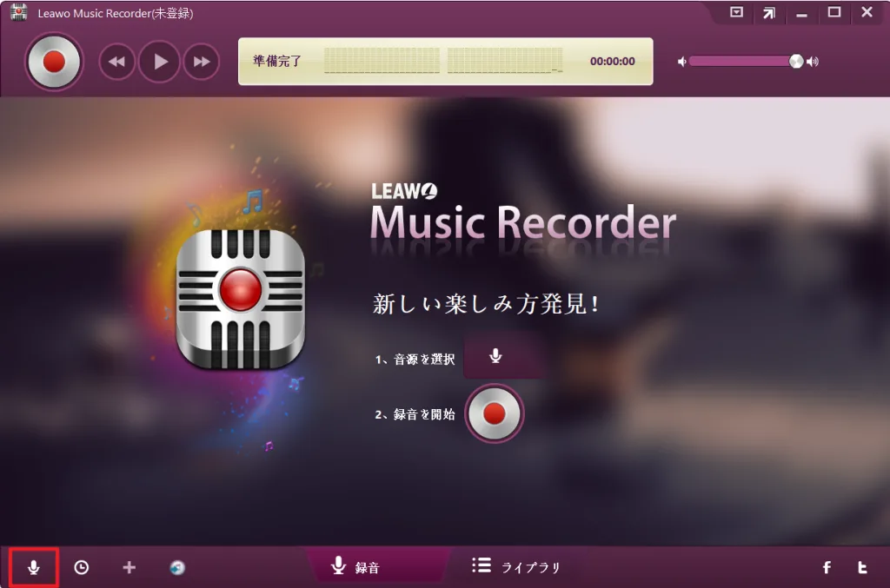The image size is (890, 588).
Task: Open the recording task scheduler clock icon
Action: pos(81,566)
